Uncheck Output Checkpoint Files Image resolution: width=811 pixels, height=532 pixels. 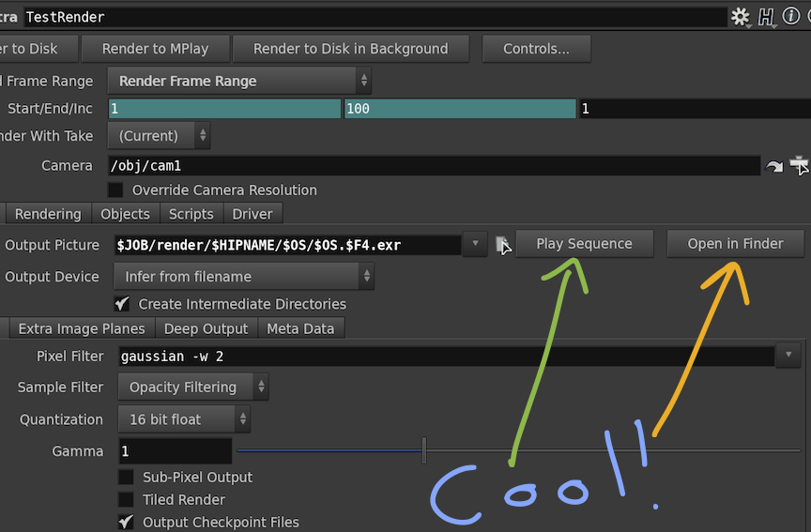pos(126,522)
